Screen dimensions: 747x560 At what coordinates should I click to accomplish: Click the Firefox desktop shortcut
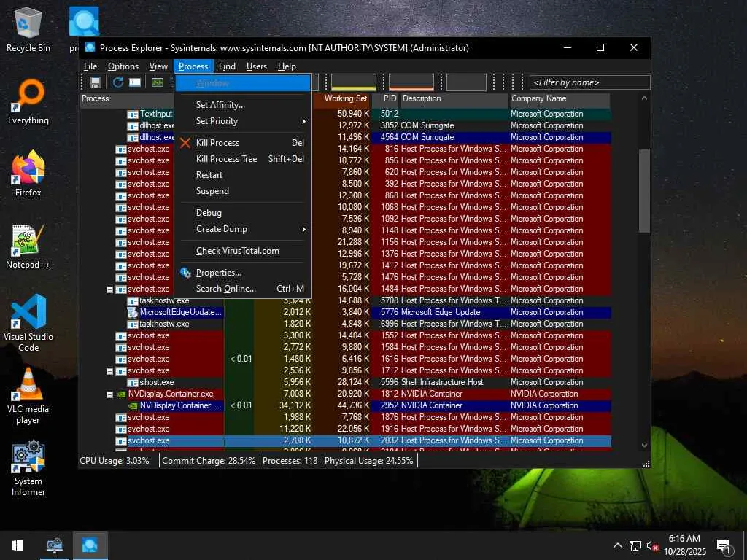28,167
